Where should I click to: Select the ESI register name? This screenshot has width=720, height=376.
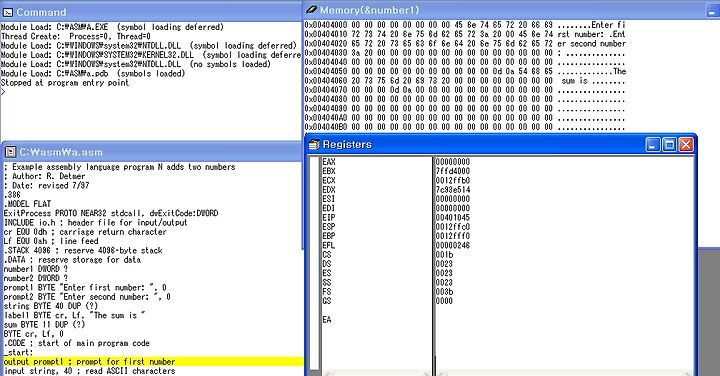(329, 199)
